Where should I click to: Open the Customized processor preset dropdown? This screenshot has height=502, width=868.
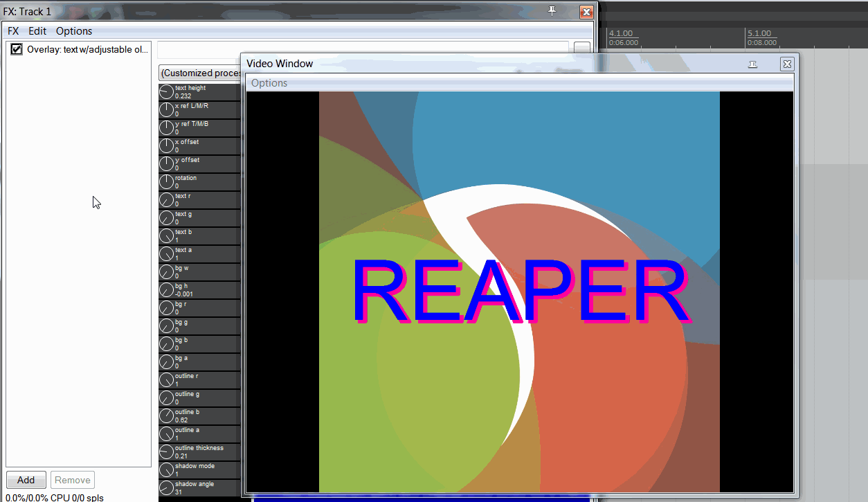click(199, 73)
